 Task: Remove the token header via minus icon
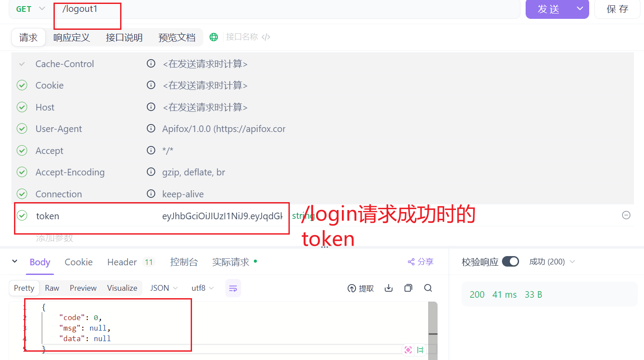(626, 215)
